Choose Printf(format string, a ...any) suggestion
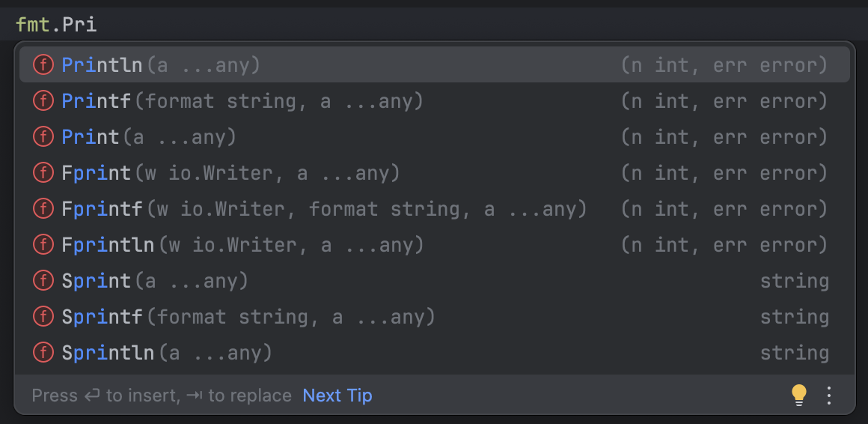The image size is (868, 424). click(435, 101)
